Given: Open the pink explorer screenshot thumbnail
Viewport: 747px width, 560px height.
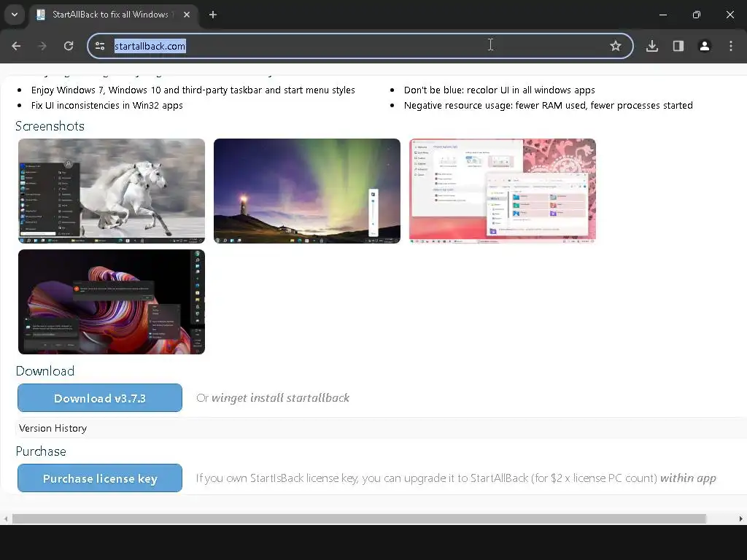Looking at the screenshot, I should 503,191.
